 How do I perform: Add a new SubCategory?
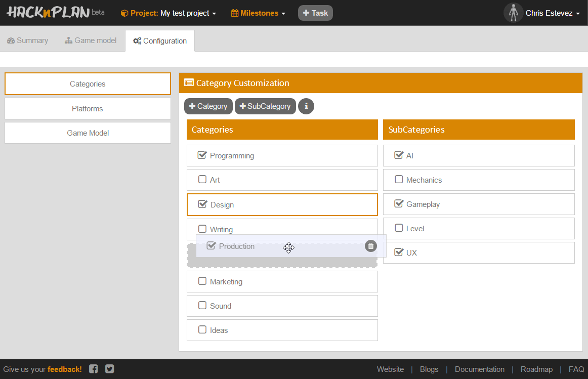265,106
